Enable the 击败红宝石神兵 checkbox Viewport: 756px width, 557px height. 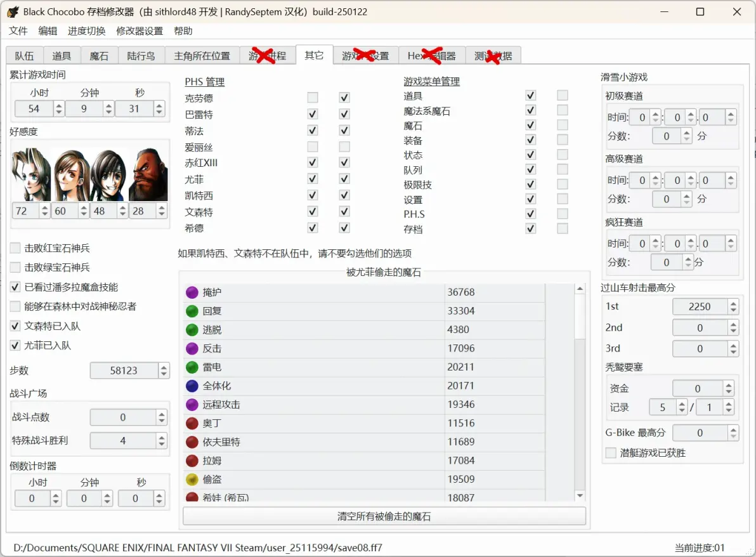click(x=15, y=248)
